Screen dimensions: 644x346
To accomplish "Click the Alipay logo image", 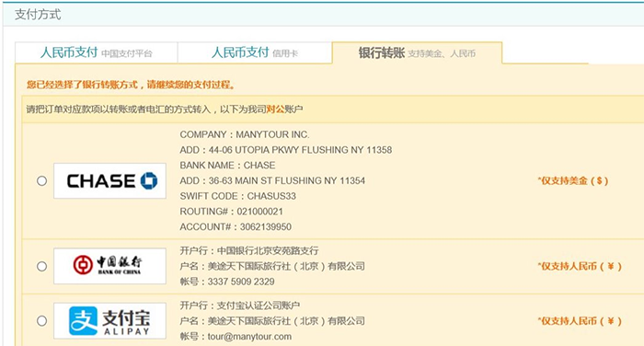I will 109,321.
